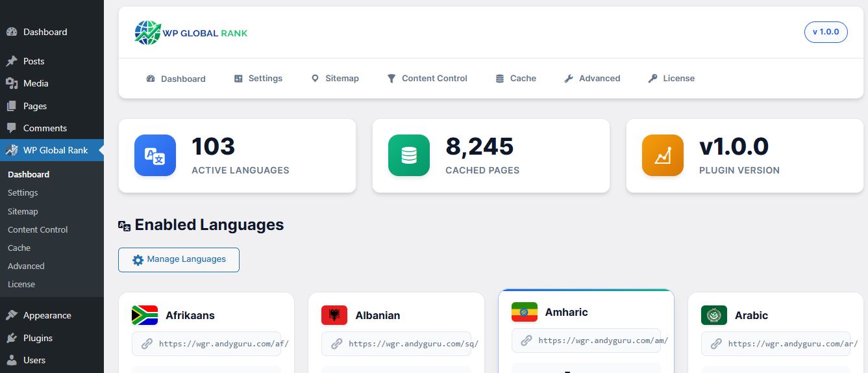868x373 pixels.
Task: Open the Settings tab in plugin navigation
Action: coord(258,79)
